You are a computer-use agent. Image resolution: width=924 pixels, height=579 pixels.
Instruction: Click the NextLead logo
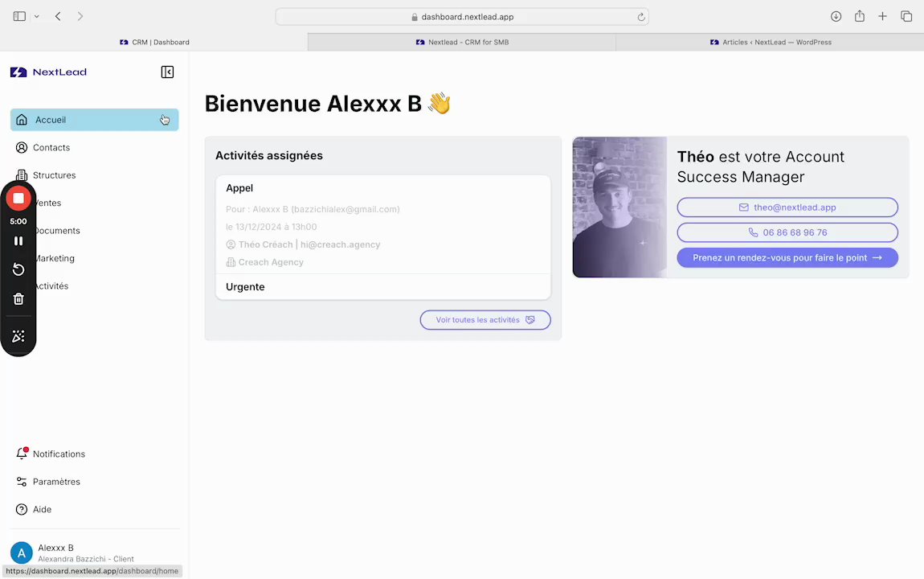click(48, 72)
